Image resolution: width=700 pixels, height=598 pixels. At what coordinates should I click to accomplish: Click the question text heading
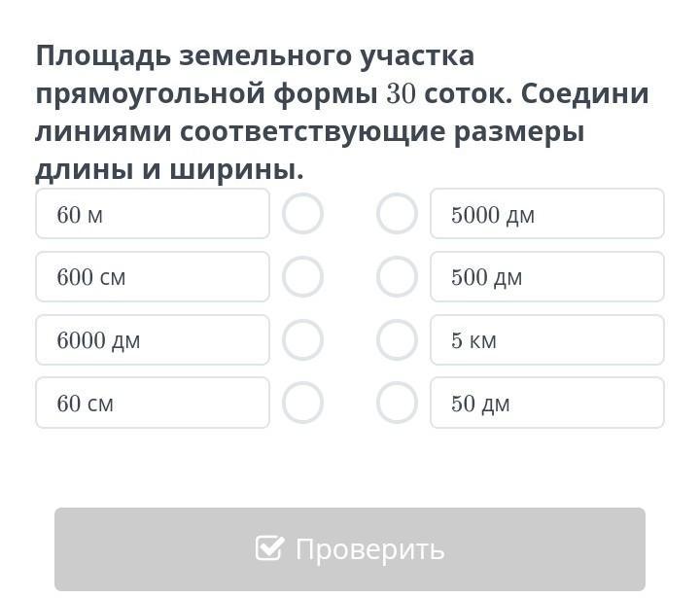342,113
